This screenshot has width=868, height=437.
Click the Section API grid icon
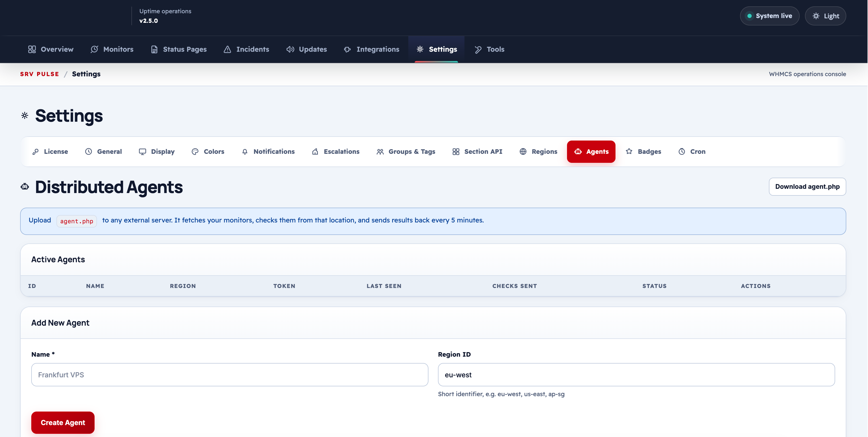456,152
